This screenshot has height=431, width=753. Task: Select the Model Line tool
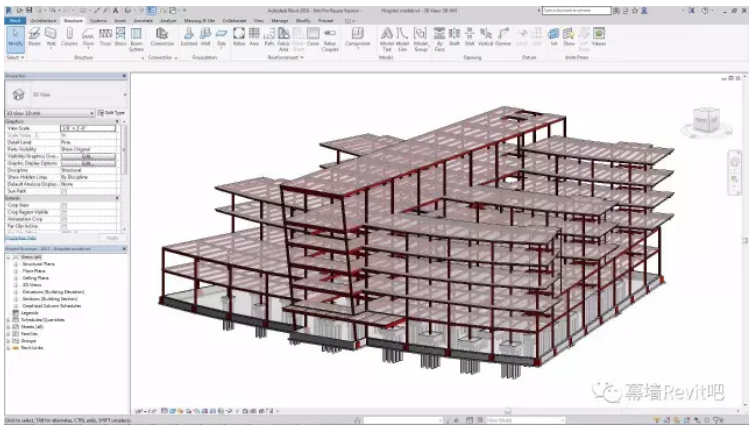tap(402, 39)
